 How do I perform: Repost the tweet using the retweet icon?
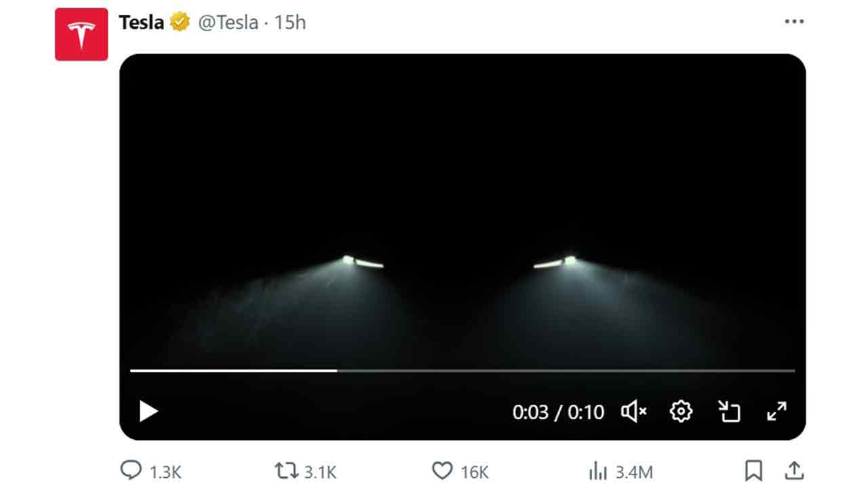[285, 471]
